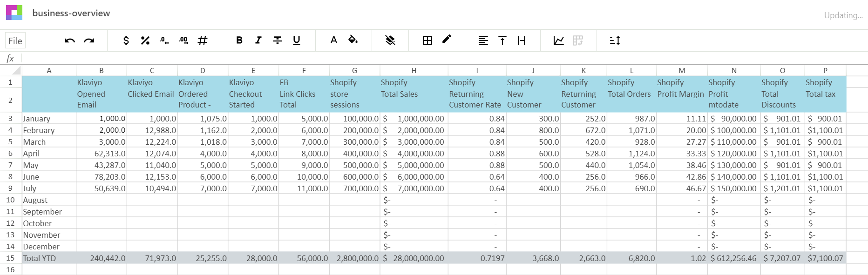The height and width of the screenshot is (275, 868).
Task: Select column H header
Action: coord(414,70)
